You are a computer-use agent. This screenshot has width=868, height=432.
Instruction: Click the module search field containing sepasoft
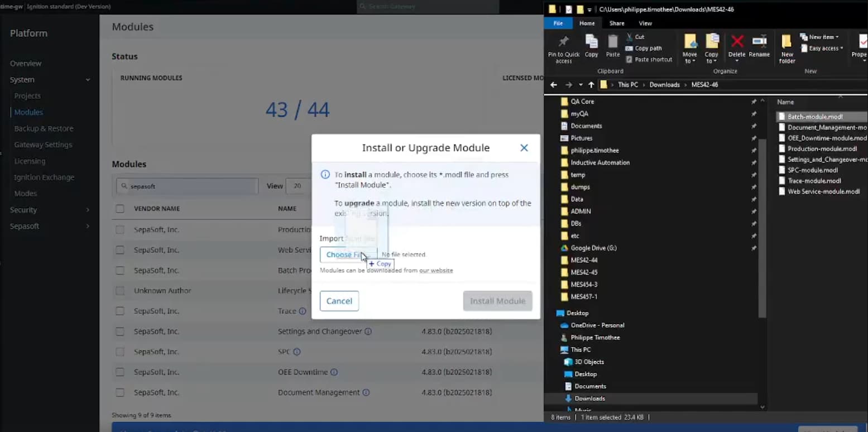[187, 186]
